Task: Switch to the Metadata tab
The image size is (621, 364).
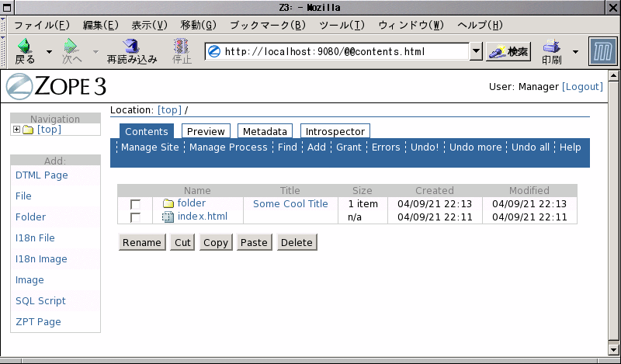Action: 265,132
